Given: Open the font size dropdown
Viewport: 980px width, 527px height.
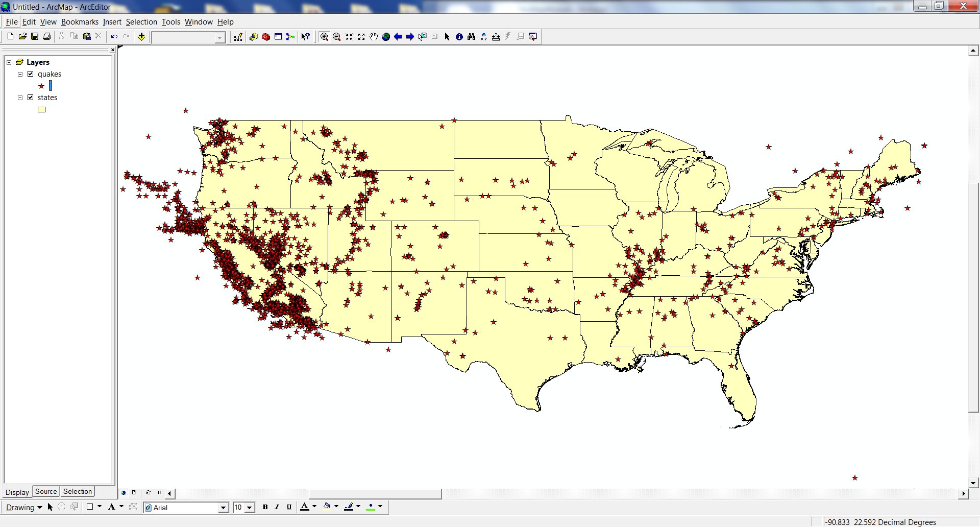Looking at the screenshot, I should tap(250, 508).
